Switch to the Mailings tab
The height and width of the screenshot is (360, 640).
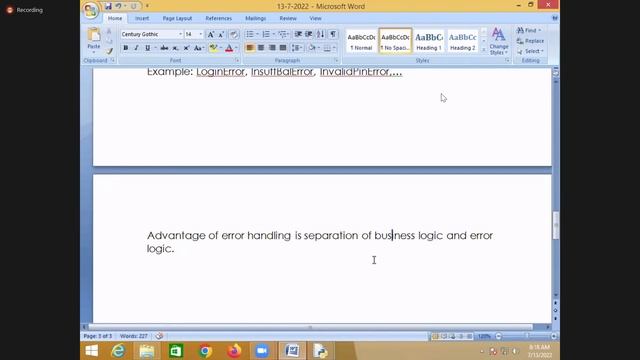256,18
